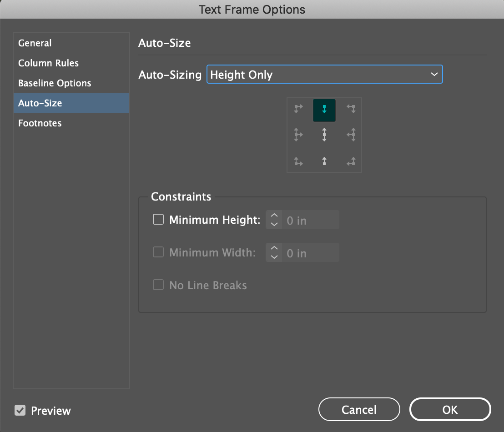This screenshot has height=432, width=504.
Task: Select the bottom-left anchor reference point
Action: click(298, 161)
